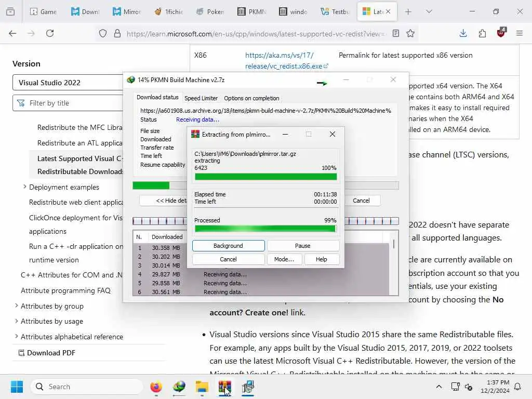Image resolution: width=532 pixels, height=399 pixels.
Task: Pause the WinRAR extraction
Action: (303, 246)
